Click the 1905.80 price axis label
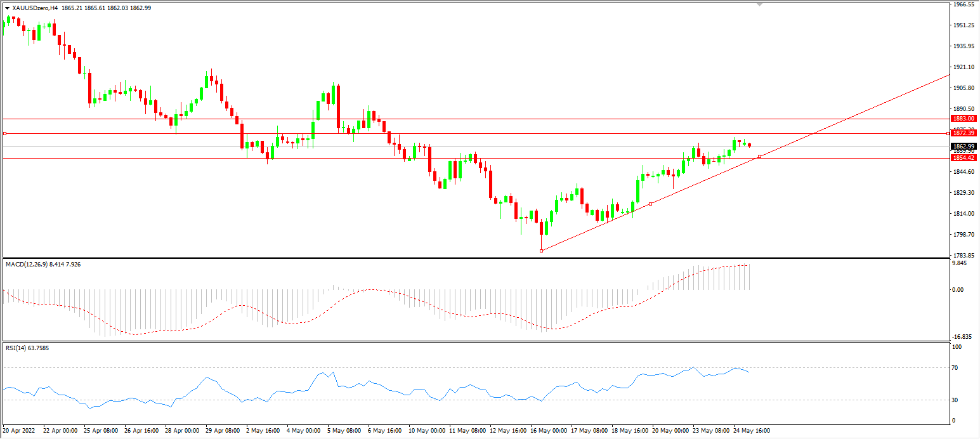The height and width of the screenshot is (439, 980). [x=964, y=88]
